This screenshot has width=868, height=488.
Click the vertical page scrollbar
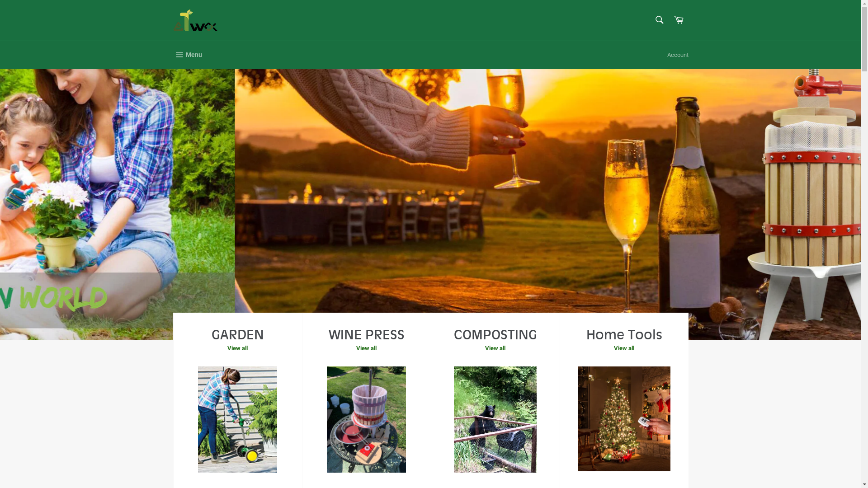[864, 244]
